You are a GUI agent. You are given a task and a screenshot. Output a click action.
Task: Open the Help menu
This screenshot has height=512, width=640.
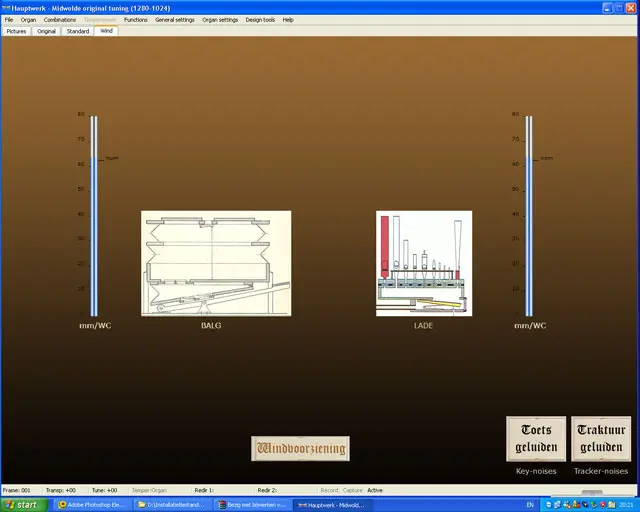coord(288,20)
